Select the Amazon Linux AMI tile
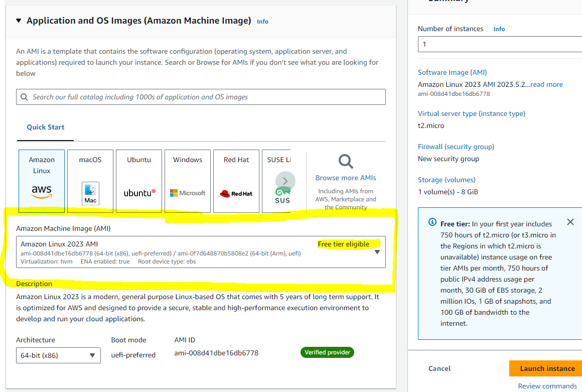Image resolution: width=582 pixels, height=392 pixels. click(42, 181)
